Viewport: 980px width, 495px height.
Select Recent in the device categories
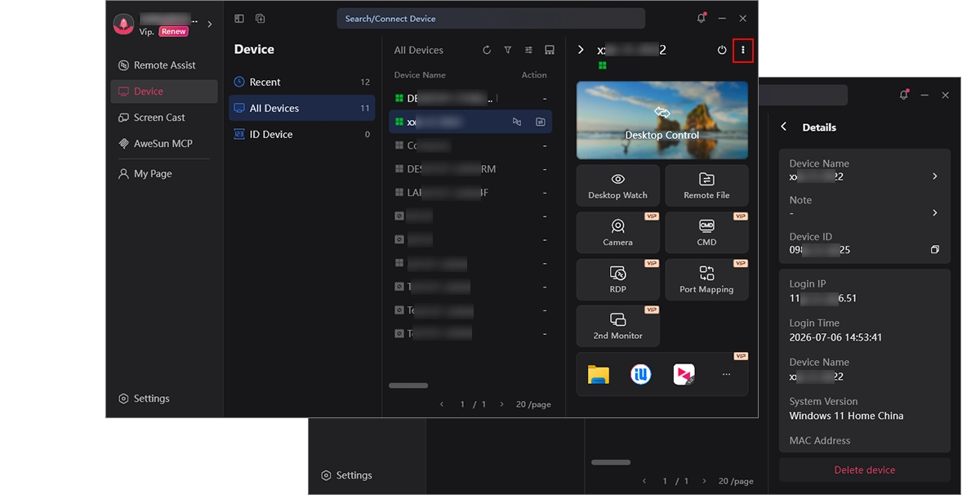[x=301, y=82]
